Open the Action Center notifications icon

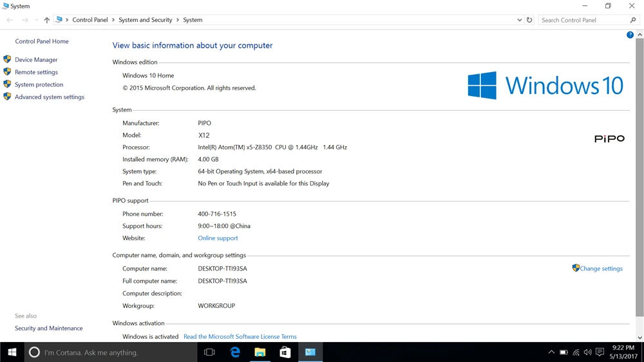pyautogui.click(x=600, y=352)
